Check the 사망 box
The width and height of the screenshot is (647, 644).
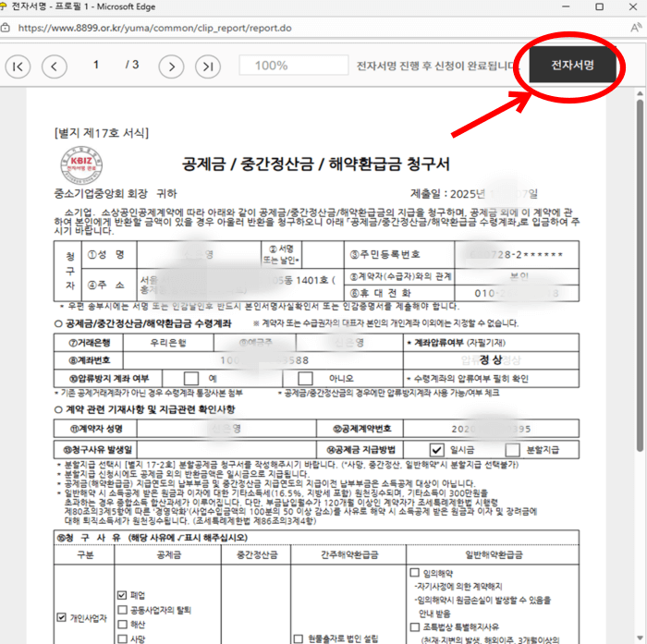pyautogui.click(x=122, y=638)
